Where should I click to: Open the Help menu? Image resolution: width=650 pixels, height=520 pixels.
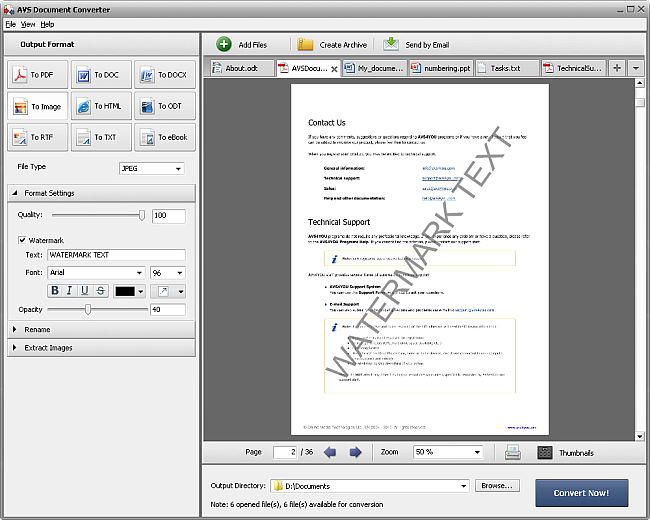(47, 24)
